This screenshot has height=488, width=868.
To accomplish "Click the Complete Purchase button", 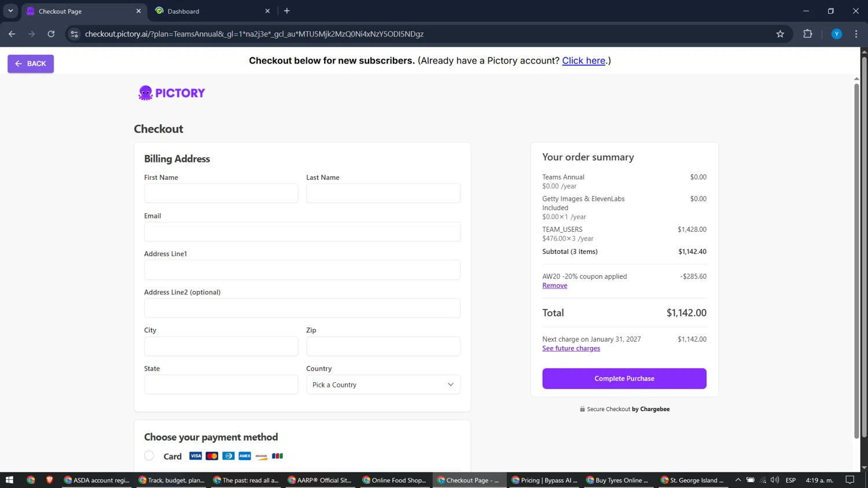I will pos(624,379).
